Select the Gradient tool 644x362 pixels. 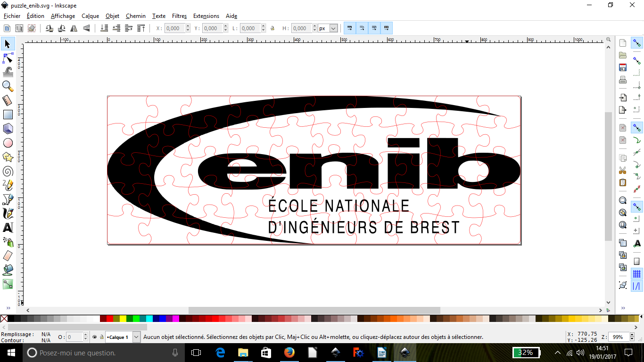(x=8, y=284)
